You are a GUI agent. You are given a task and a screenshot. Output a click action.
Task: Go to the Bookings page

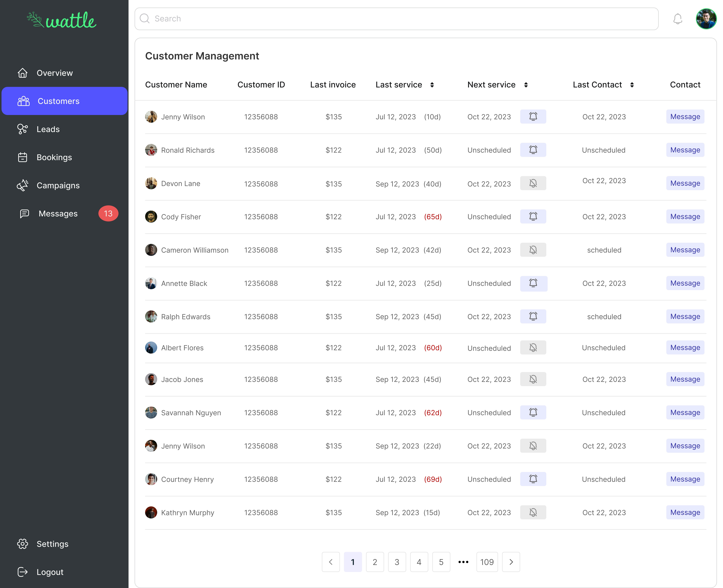click(54, 157)
